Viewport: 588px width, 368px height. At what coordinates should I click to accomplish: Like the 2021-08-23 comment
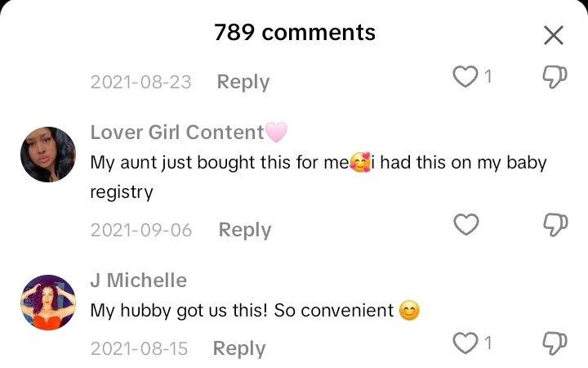click(x=465, y=78)
